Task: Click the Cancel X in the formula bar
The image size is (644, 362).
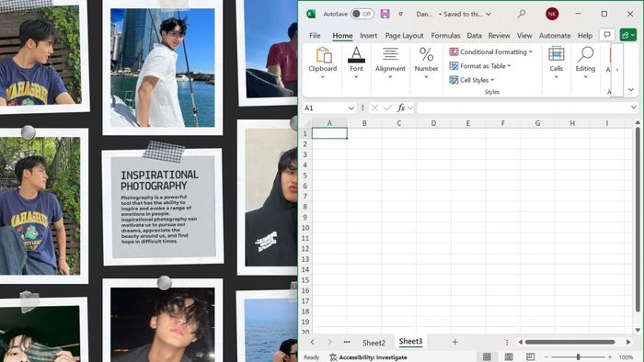Action: click(374, 107)
